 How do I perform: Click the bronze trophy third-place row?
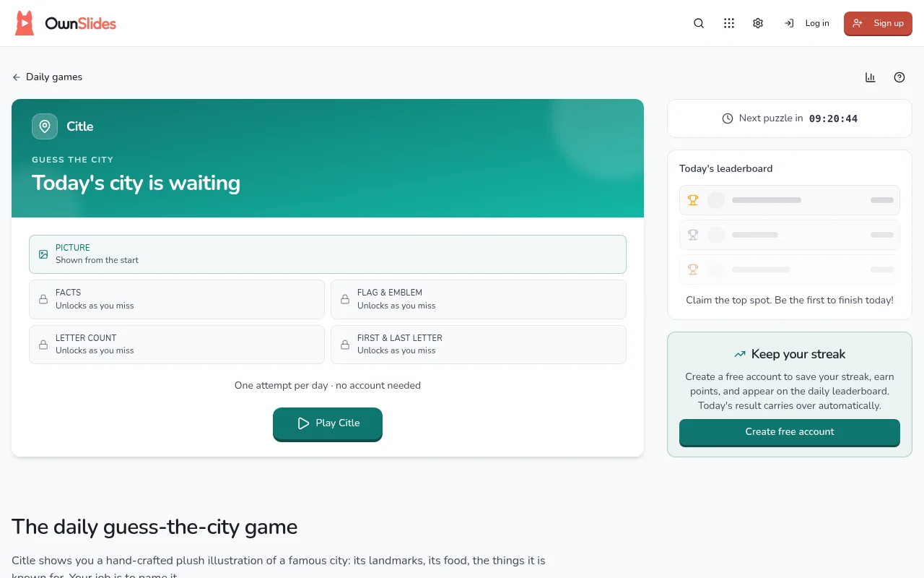(x=790, y=269)
